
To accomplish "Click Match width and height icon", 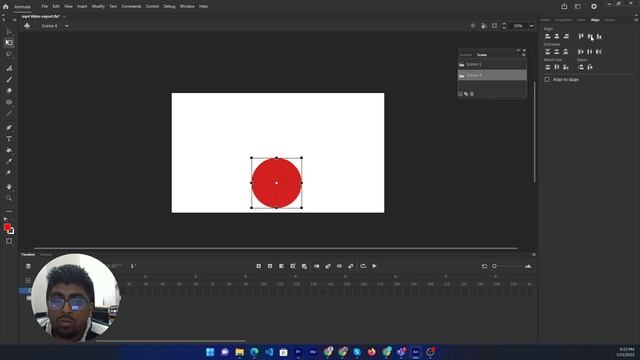I will (566, 67).
